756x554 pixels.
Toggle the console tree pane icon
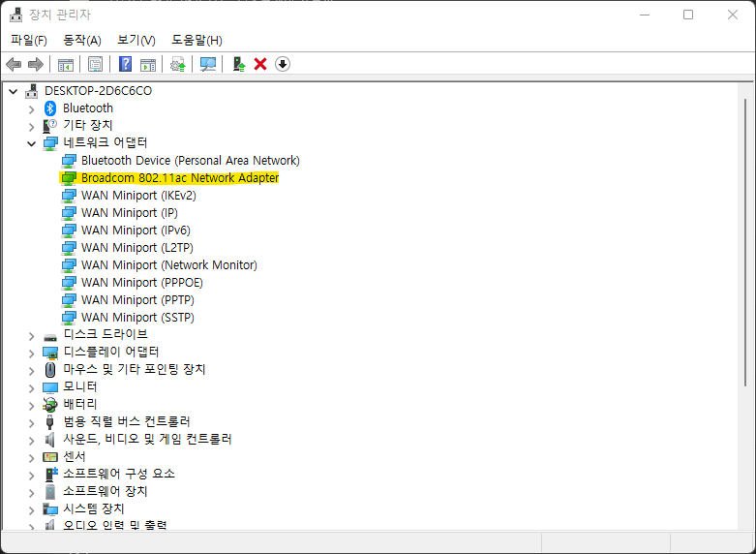[66, 64]
